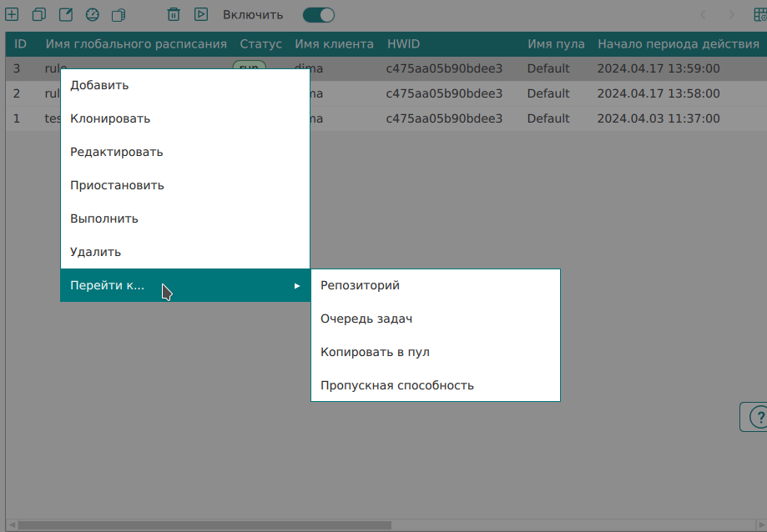Select Репозиторий in the submenu
Screen dimensions: 767x532
tap(360, 285)
